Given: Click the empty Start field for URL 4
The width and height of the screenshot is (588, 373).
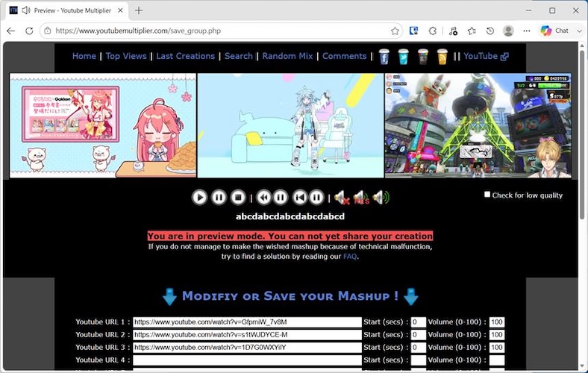Looking at the screenshot, I should (x=418, y=360).
